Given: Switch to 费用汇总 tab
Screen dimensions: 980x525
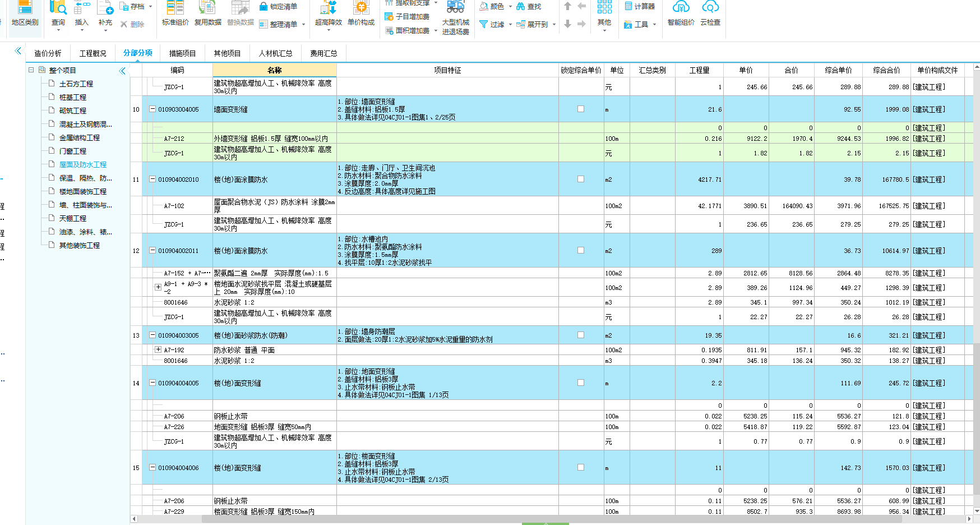Looking at the screenshot, I should [x=323, y=53].
